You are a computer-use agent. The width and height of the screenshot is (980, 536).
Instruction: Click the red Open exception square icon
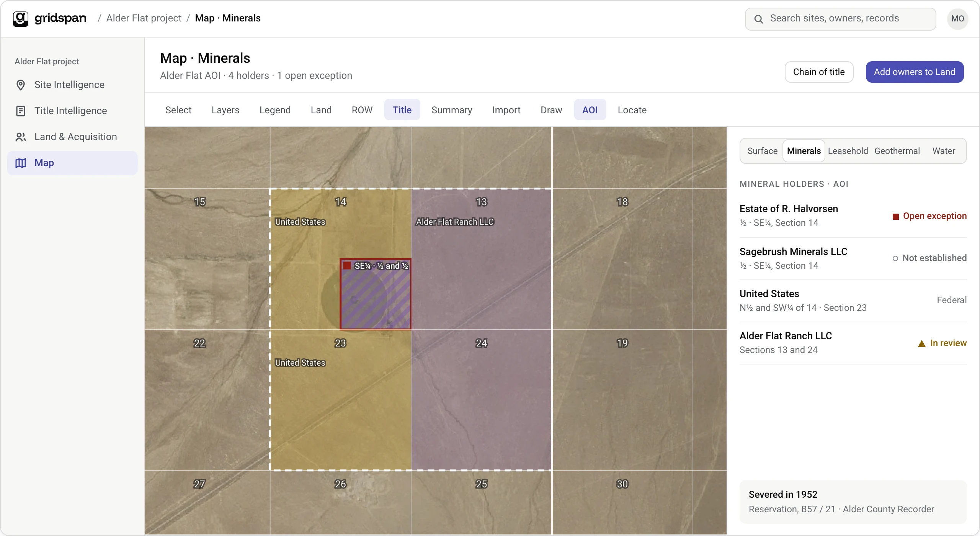coord(895,216)
